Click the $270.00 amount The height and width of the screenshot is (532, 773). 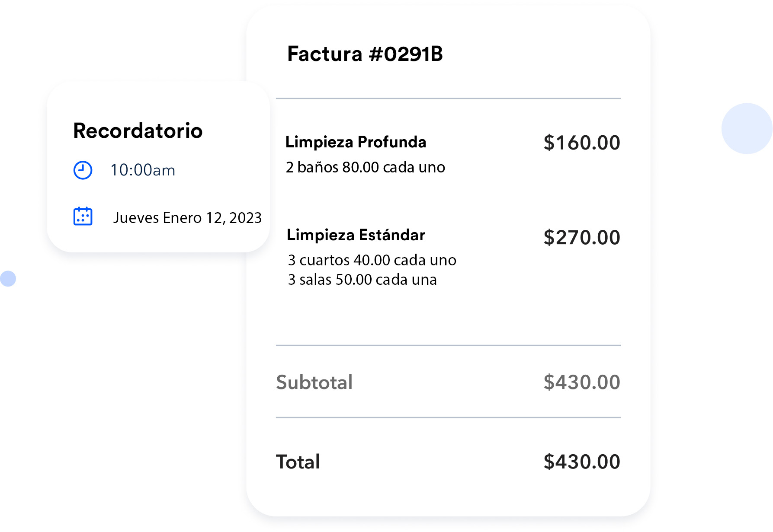click(x=581, y=237)
